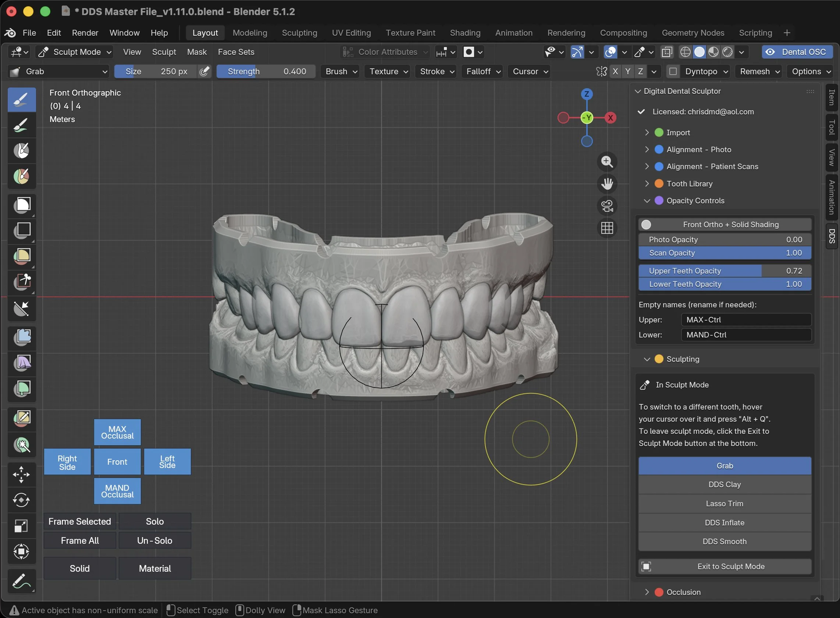Select the Draw brush tool
This screenshot has height=618, width=840.
pyautogui.click(x=22, y=100)
